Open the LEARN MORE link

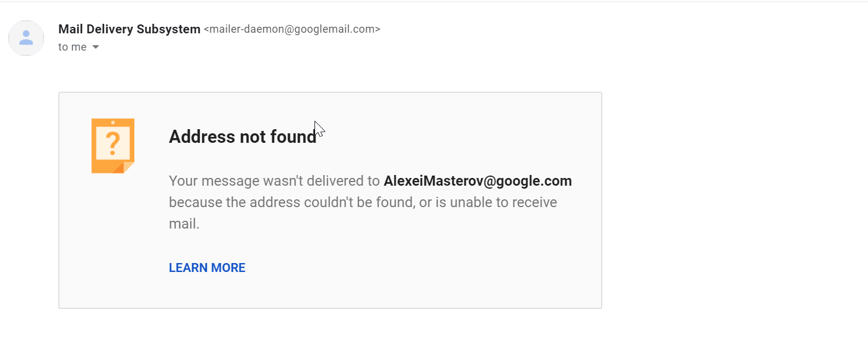207,268
